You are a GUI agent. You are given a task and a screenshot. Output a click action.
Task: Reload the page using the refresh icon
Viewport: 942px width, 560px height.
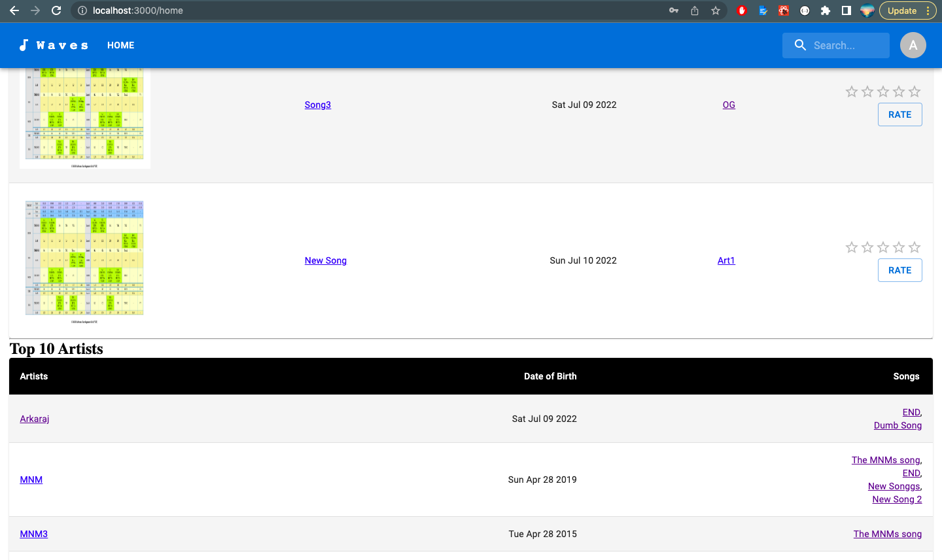click(56, 10)
